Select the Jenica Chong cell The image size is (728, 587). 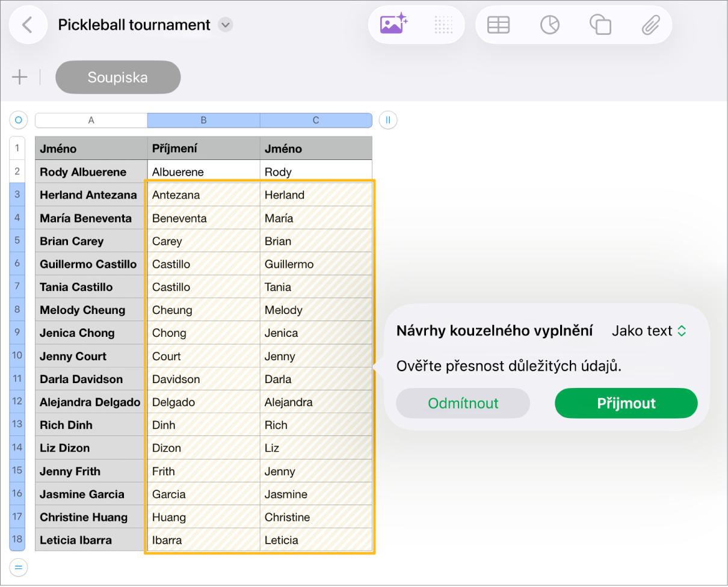[x=91, y=333]
